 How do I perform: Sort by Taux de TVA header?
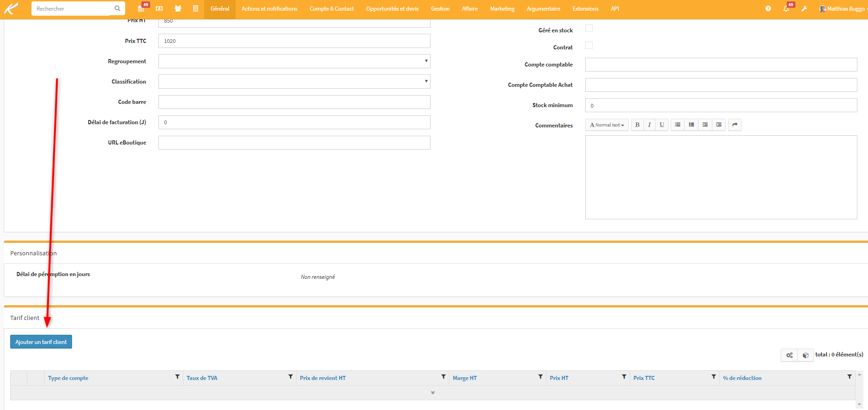coord(202,378)
